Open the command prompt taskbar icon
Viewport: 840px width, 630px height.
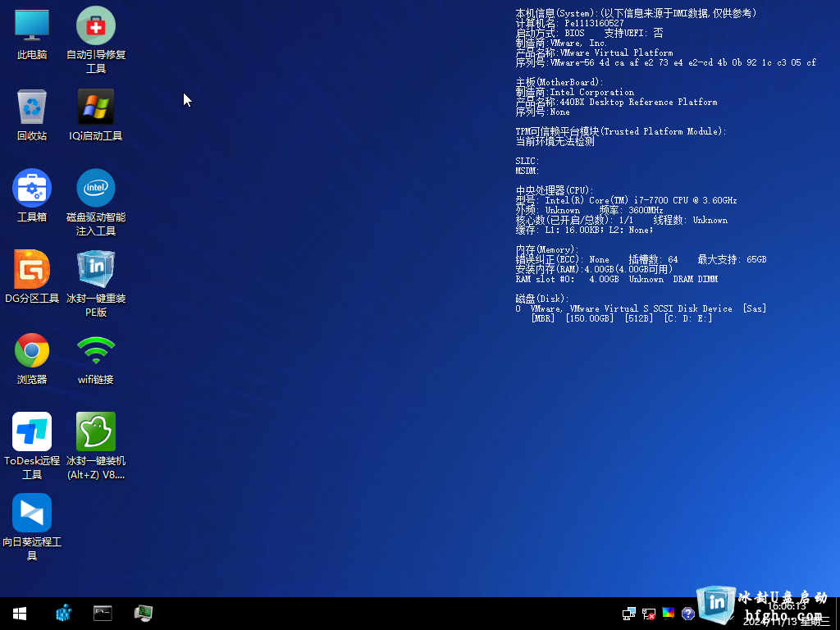pyautogui.click(x=103, y=614)
